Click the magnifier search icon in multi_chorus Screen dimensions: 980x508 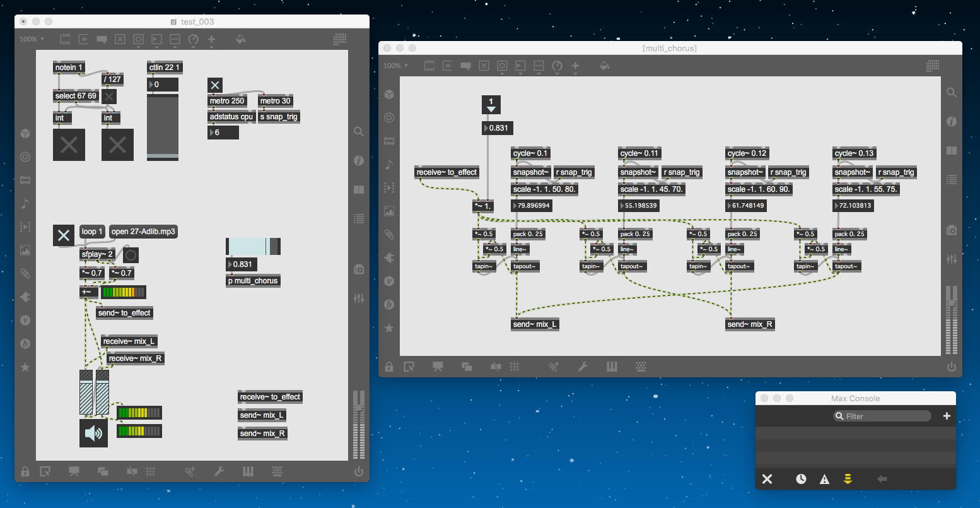pyautogui.click(x=952, y=93)
